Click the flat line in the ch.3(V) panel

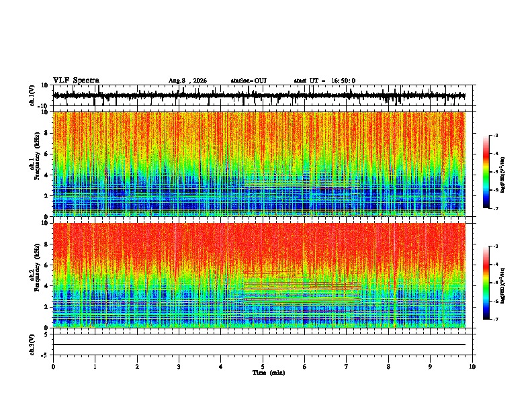pos(259,345)
